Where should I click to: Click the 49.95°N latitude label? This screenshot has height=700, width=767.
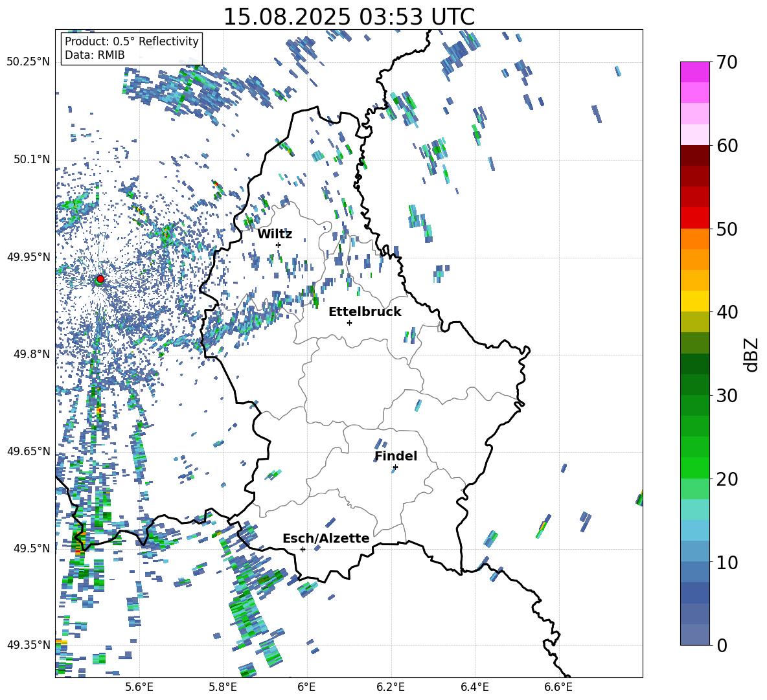pos(29,256)
